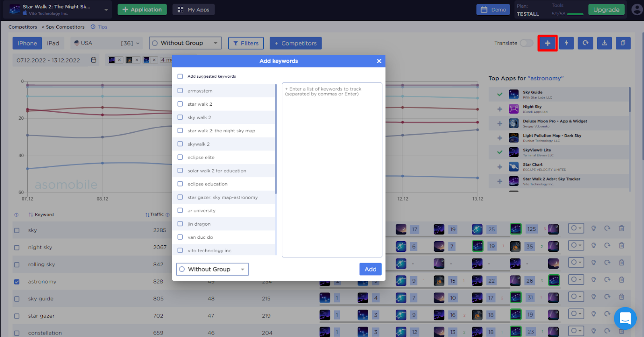644x337 pixels.
Task: Open group dropdown in rolling sky row
Action: pos(576,262)
